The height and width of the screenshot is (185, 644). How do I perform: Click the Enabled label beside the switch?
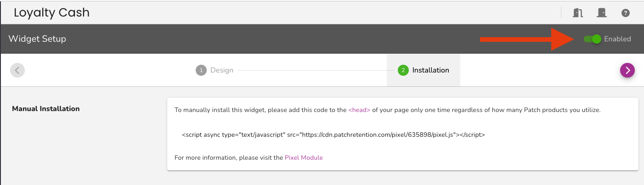[x=617, y=39]
